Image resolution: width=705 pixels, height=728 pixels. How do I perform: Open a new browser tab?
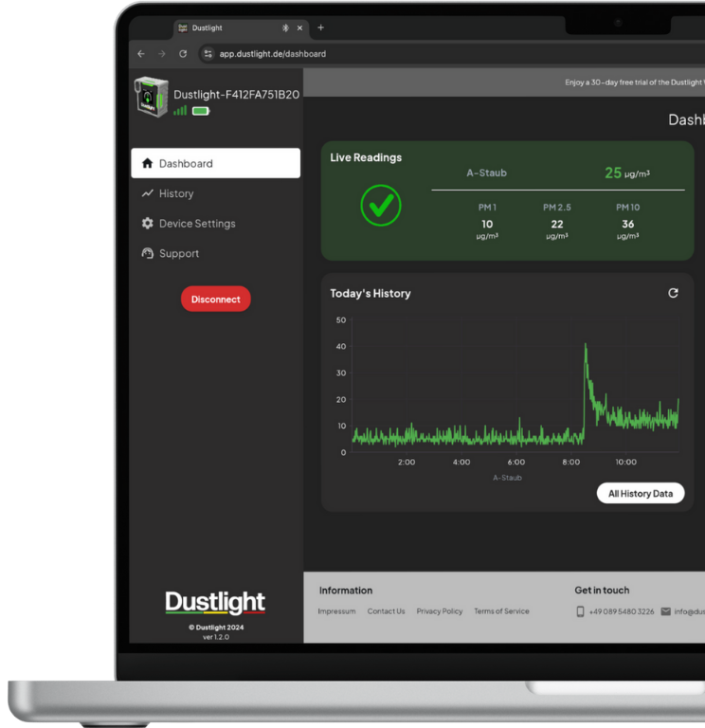[320, 27]
